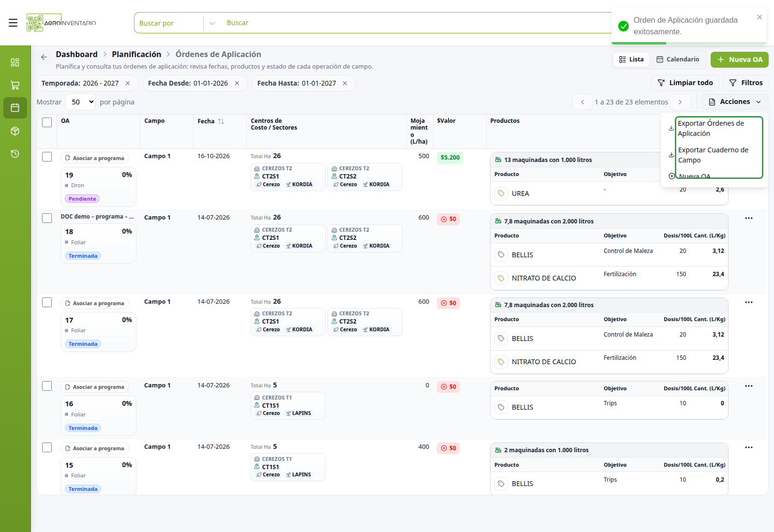Open the Planificación breadcrumb link
774x532 pixels.
pos(136,54)
